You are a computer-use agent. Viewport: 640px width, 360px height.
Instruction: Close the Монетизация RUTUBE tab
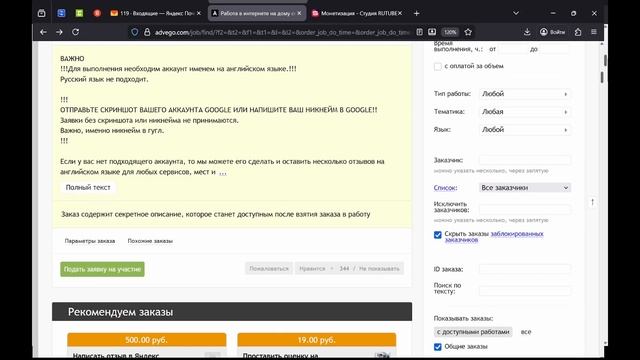[x=400, y=13]
